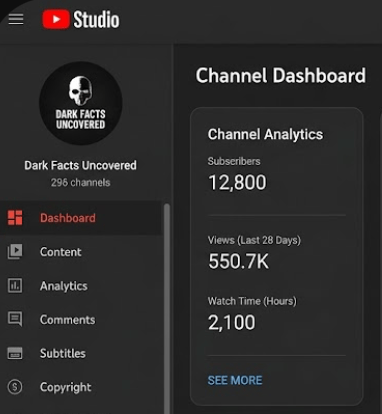Click the 296 channels text
Viewport: 382px width, 414px height.
pos(80,183)
